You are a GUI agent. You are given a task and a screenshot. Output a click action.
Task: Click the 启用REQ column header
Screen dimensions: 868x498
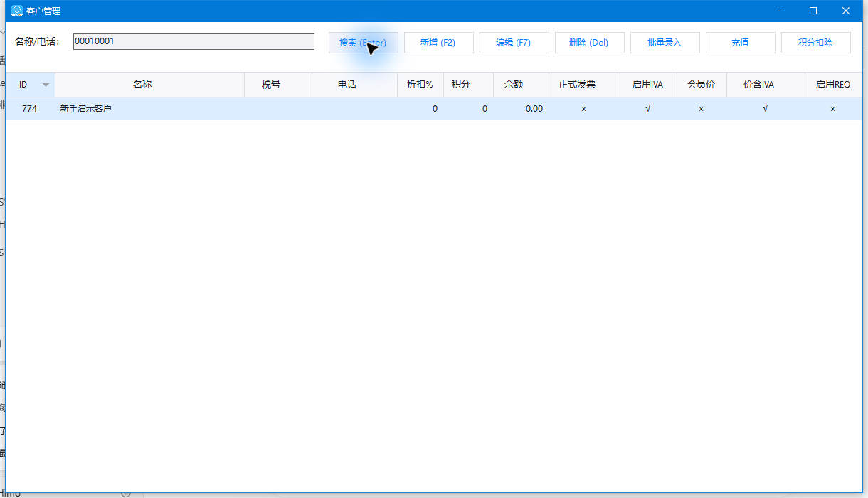[x=834, y=85]
